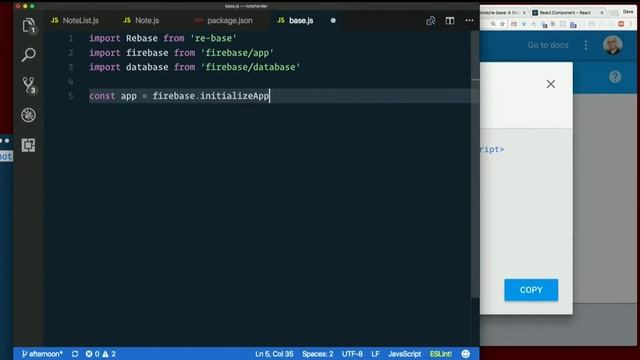Click the user profile avatar in the browser
Screen dimensions: 640x360
coord(613,45)
